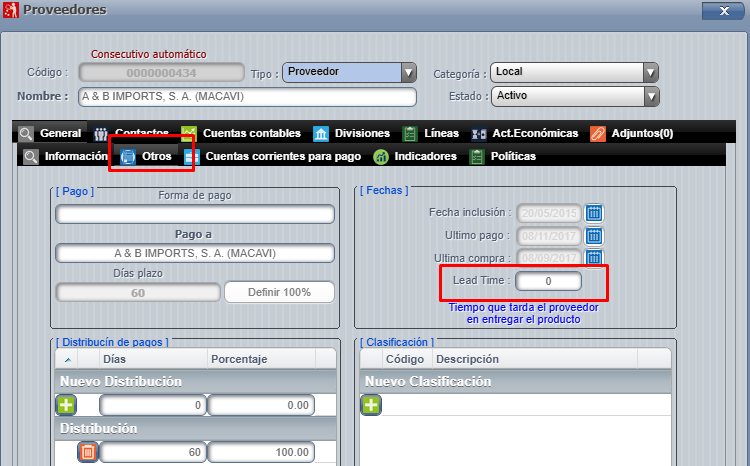
Task: Click the Días plazo field
Action: [x=138, y=292]
